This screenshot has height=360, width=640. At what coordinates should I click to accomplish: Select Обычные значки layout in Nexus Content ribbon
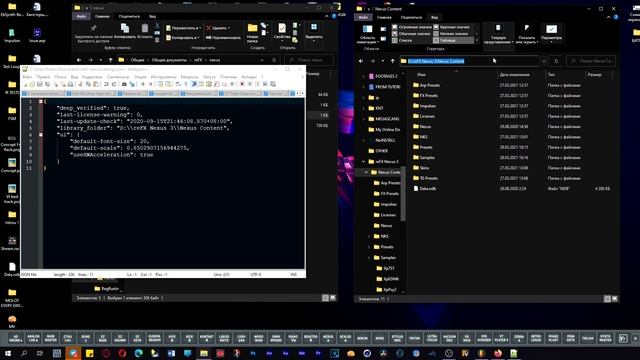tap(411, 34)
